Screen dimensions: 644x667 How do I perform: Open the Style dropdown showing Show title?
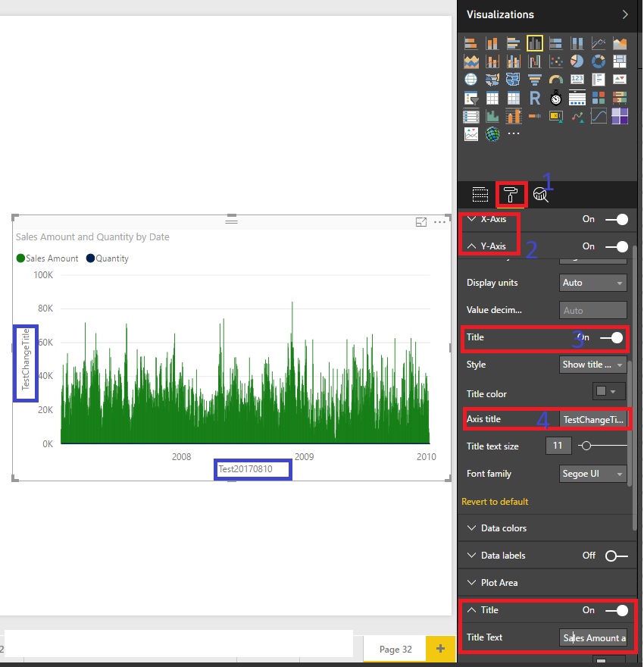(593, 365)
